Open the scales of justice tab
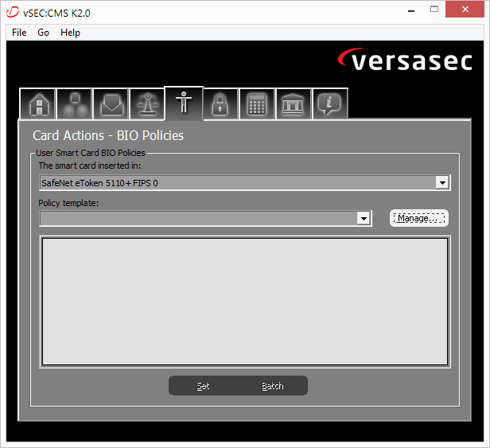Image resolution: width=490 pixels, height=448 pixels. 147,104
